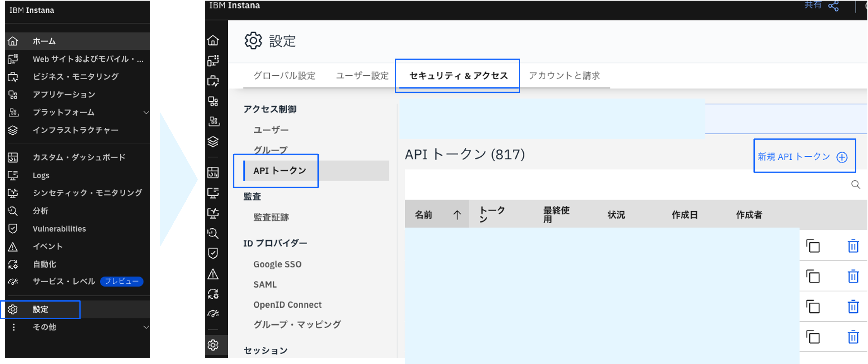
Task: Open Vulnerabilities menu entry
Action: pos(77,229)
